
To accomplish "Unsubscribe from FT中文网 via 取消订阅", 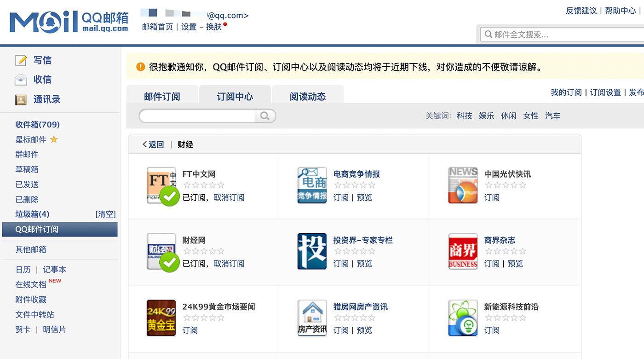I will pyautogui.click(x=229, y=197).
